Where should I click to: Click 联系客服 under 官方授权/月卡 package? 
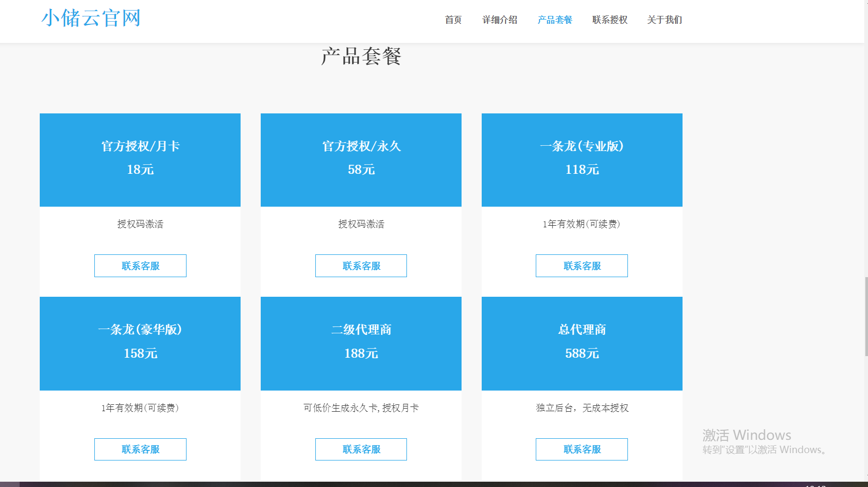[x=140, y=266]
